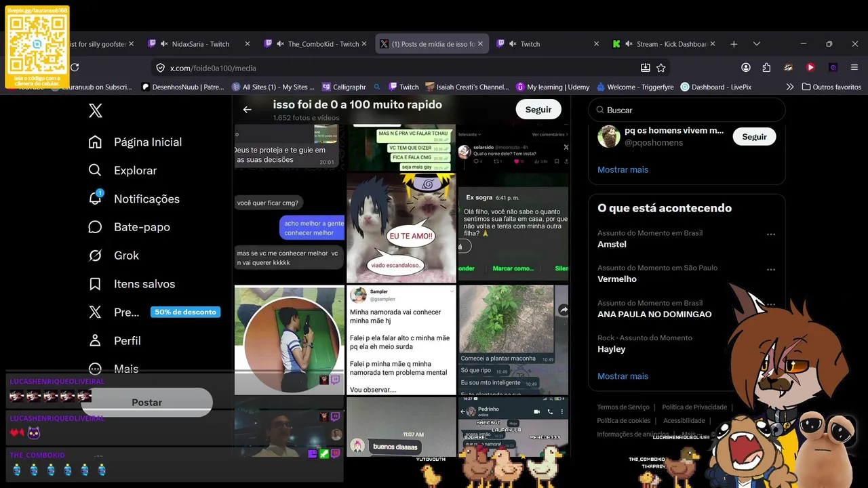The width and height of the screenshot is (868, 488).
Task: Toggle mute on The_ComboKid tab
Action: (280, 44)
